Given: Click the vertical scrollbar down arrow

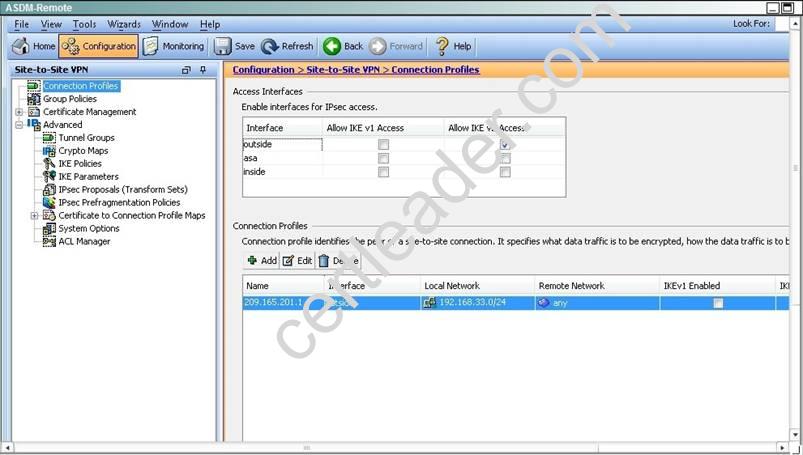Looking at the screenshot, I should click(795, 436).
